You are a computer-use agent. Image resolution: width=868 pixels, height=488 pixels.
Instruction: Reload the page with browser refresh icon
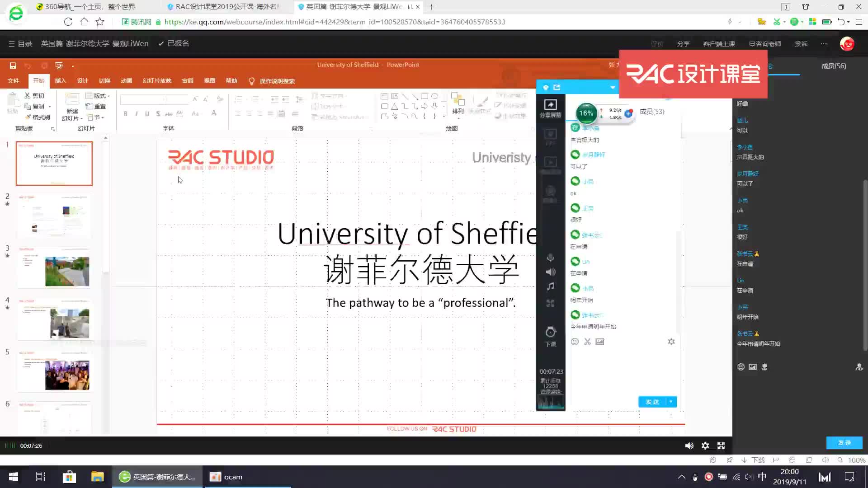[68, 22]
